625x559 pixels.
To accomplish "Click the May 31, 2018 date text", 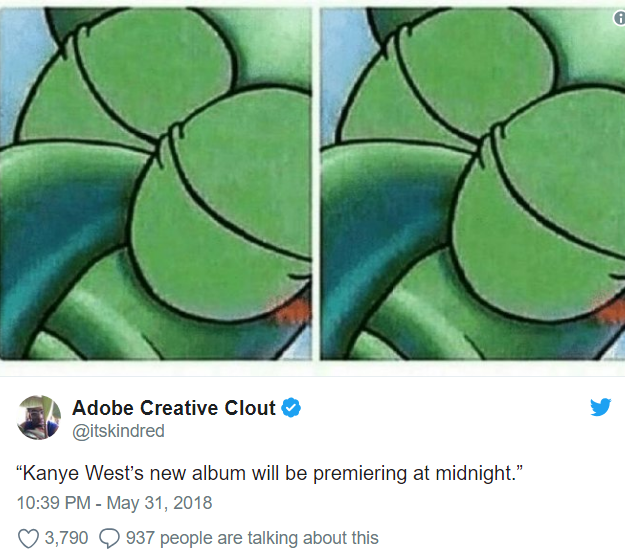I will (159, 503).
